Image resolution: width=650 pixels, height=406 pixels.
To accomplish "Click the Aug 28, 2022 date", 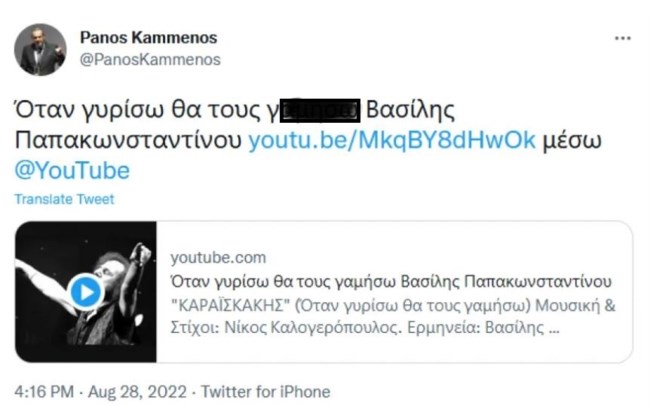I will click(137, 391).
